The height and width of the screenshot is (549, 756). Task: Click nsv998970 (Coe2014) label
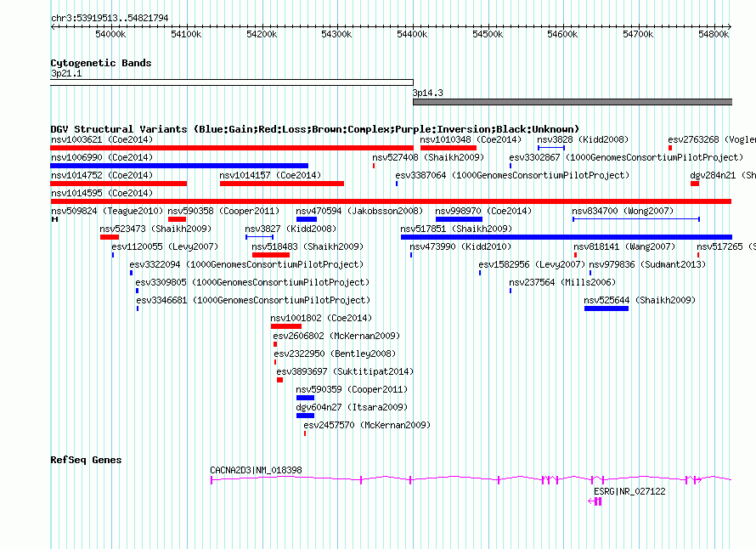click(483, 212)
